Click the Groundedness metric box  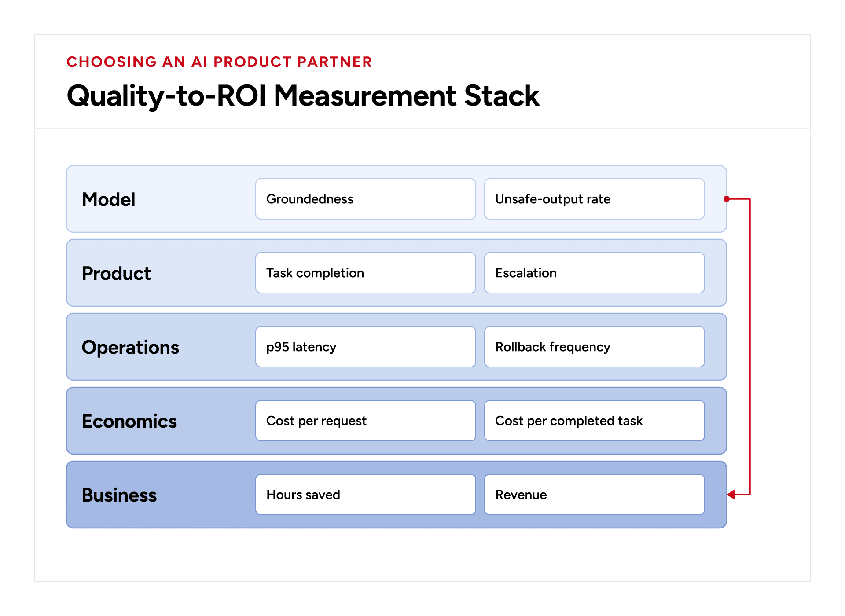point(366,199)
